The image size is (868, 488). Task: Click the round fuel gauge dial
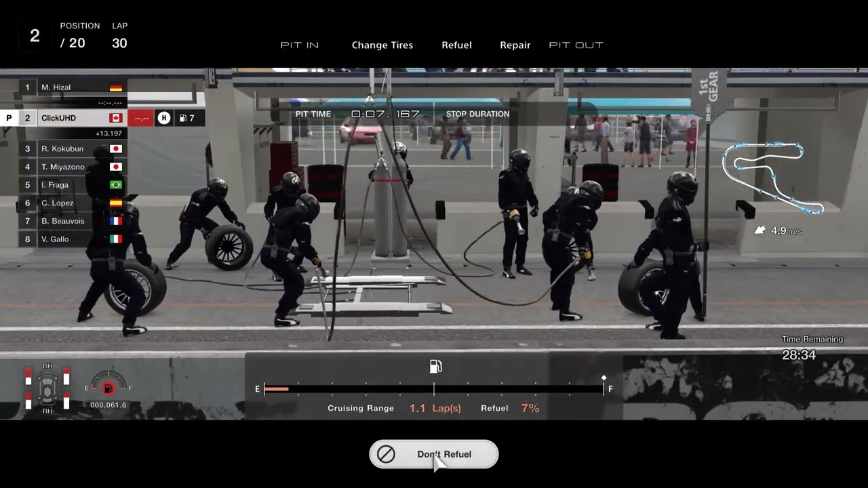click(x=108, y=385)
